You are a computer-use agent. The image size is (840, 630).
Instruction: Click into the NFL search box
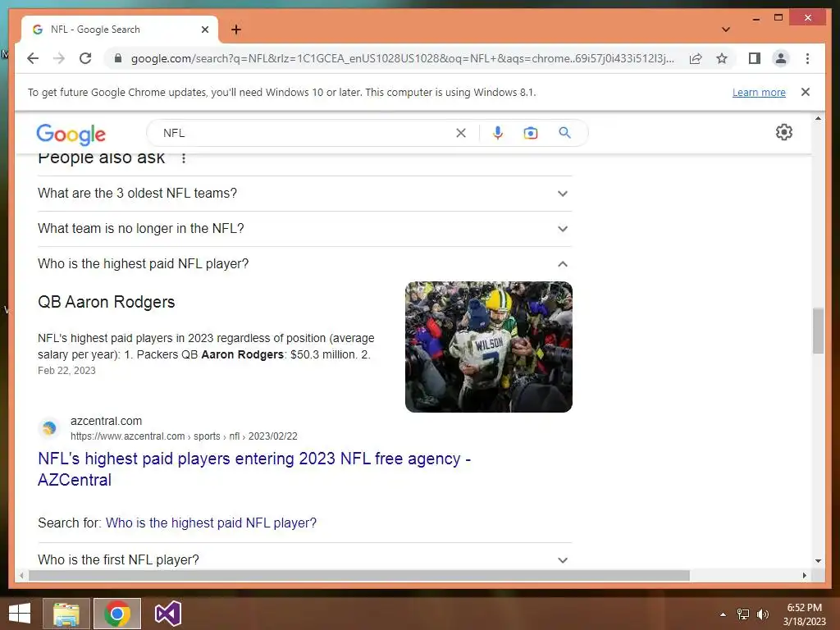305,133
